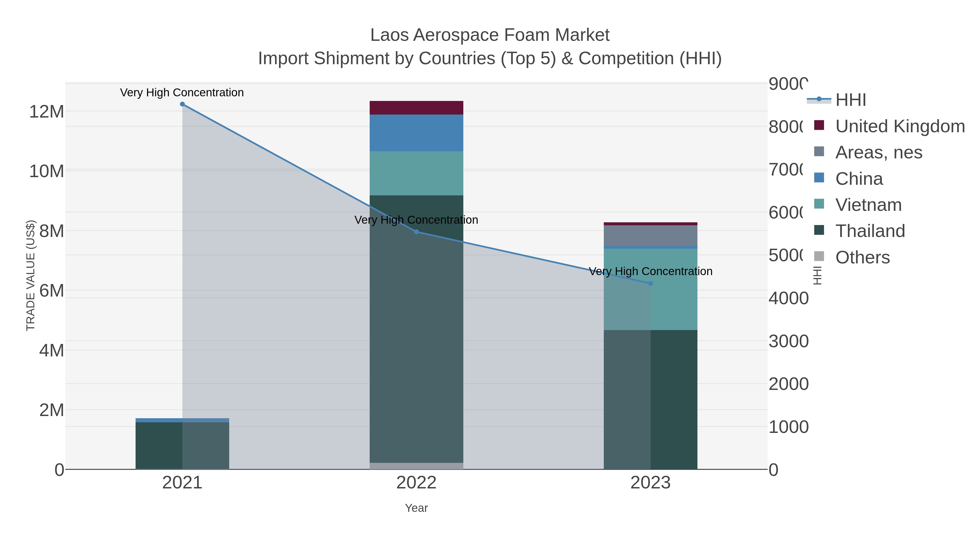This screenshot has width=980, height=551.
Task: Click the 2000 HHI axis tick label
Action: pos(789,384)
